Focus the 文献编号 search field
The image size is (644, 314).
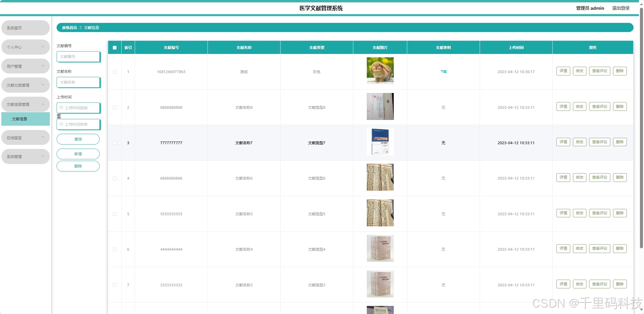tap(78, 57)
